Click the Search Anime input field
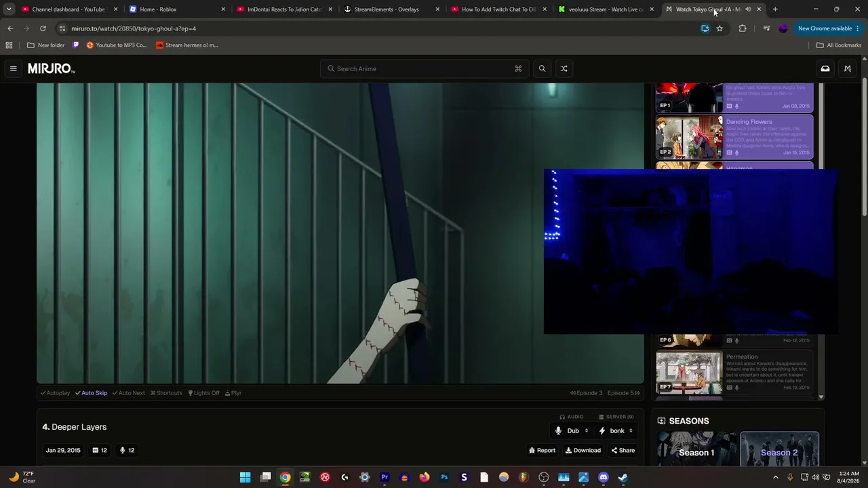868x488 pixels. 425,68
